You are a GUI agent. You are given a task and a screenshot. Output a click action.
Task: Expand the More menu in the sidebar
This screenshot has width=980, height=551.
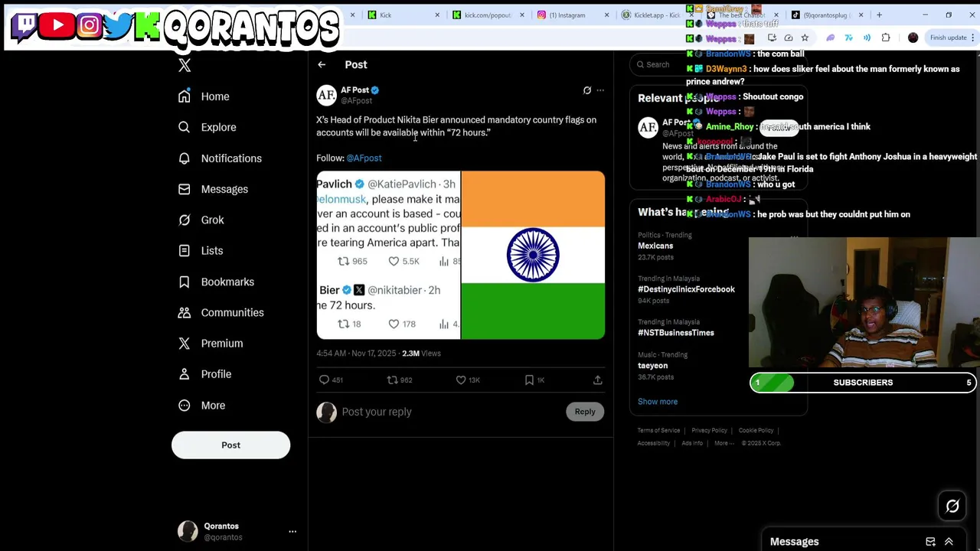(x=201, y=405)
